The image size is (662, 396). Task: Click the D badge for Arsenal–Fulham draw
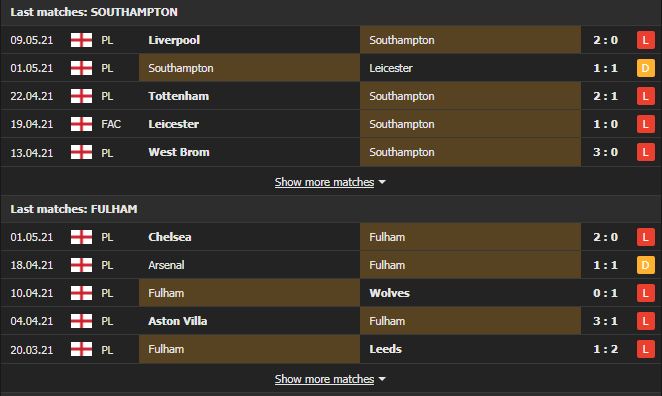[x=645, y=265]
